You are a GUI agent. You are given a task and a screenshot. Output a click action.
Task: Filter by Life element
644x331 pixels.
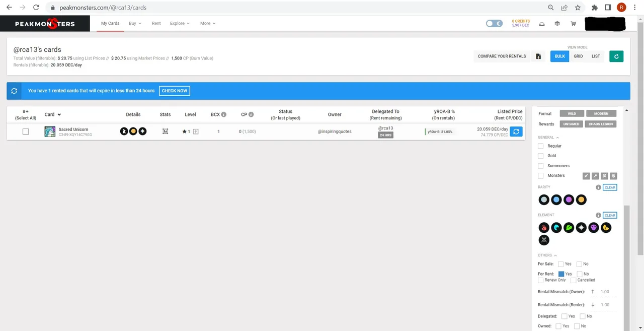coord(581,228)
